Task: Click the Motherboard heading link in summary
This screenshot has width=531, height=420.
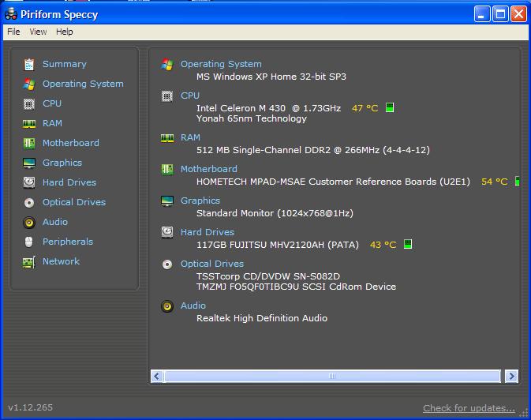Action: 208,169
